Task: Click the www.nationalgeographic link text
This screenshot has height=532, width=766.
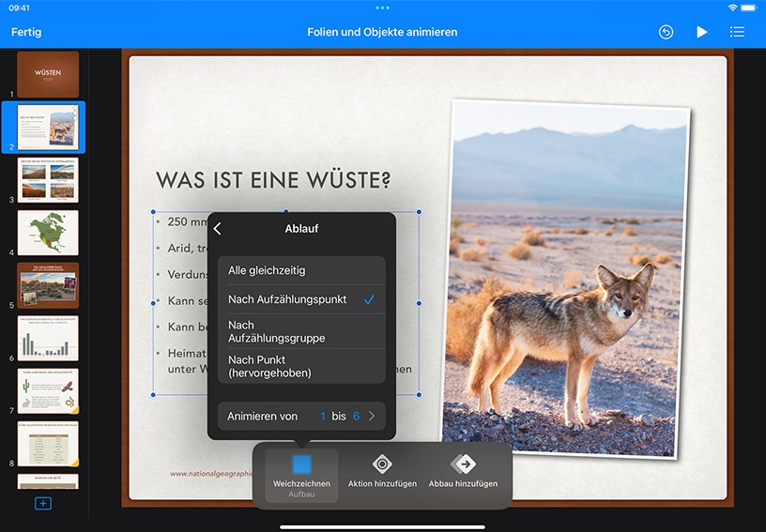Action: 211,474
